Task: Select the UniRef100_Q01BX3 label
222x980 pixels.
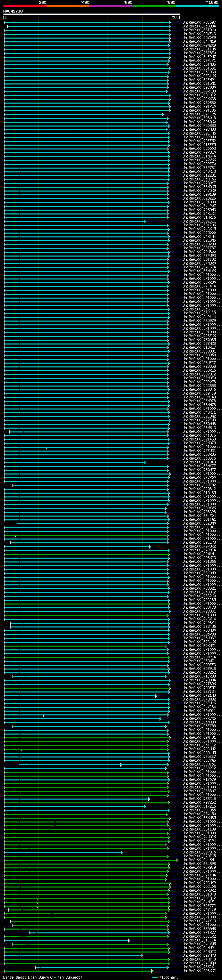Action: pos(199,462)
